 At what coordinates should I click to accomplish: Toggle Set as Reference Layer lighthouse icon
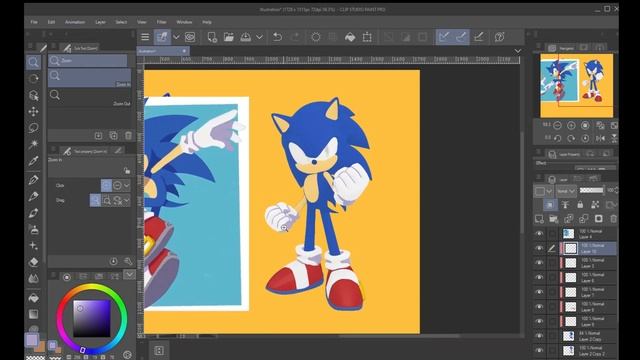click(x=565, y=204)
